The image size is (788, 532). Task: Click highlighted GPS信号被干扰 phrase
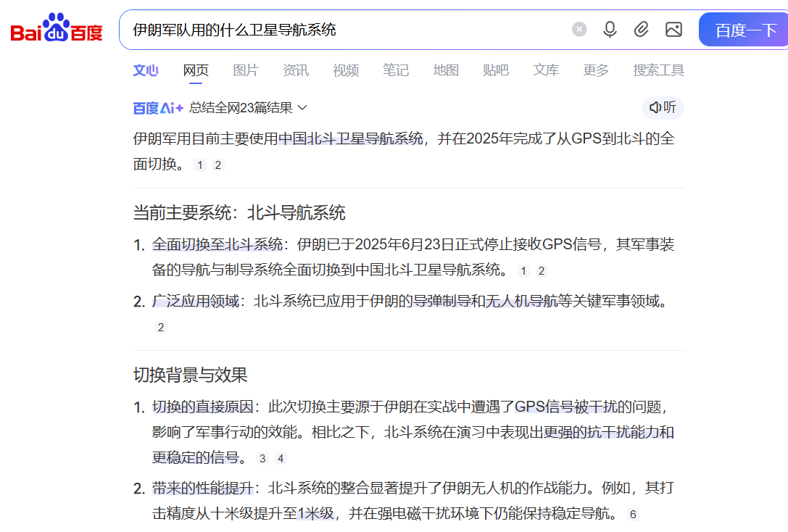566,407
